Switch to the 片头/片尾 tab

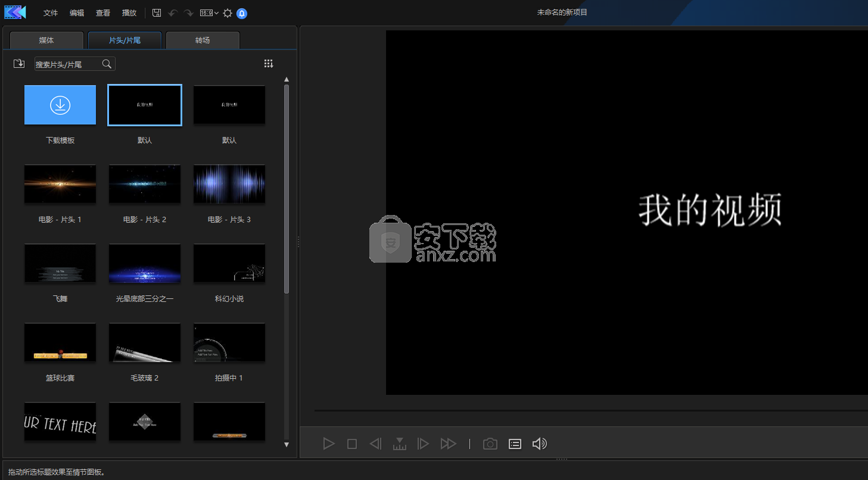[125, 40]
